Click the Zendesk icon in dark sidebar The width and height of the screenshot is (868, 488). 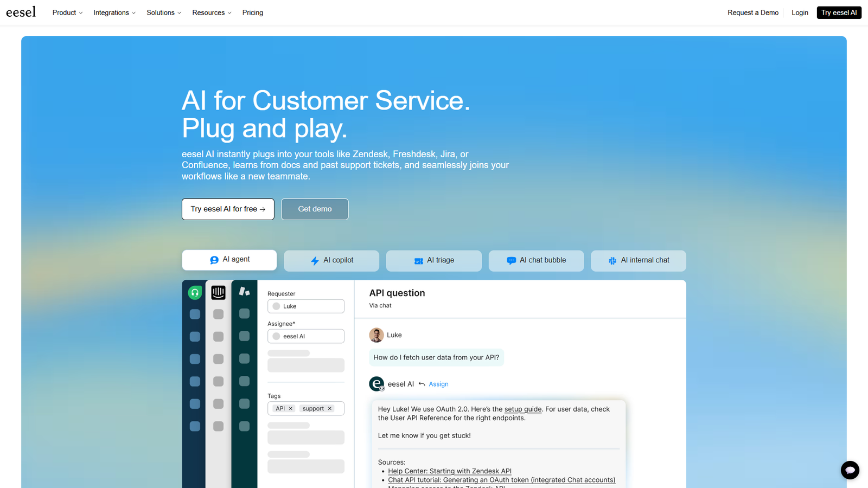tap(245, 292)
